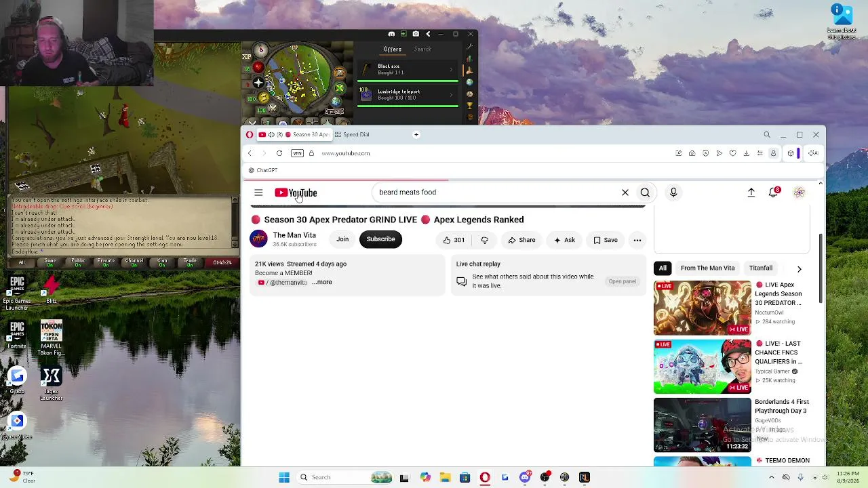
Task: Switch to the Offers tab in RuneLite
Action: 392,49
